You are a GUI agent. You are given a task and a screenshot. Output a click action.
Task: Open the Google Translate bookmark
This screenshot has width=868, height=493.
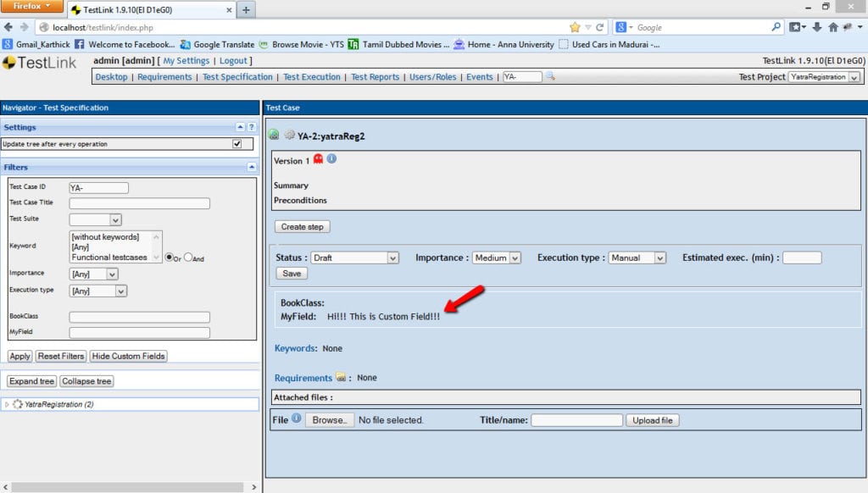click(x=217, y=44)
